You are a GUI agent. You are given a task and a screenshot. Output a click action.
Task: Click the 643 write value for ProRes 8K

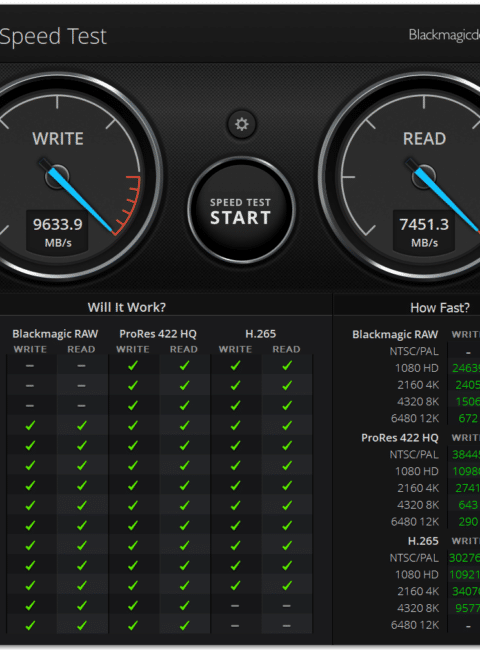coord(468,505)
